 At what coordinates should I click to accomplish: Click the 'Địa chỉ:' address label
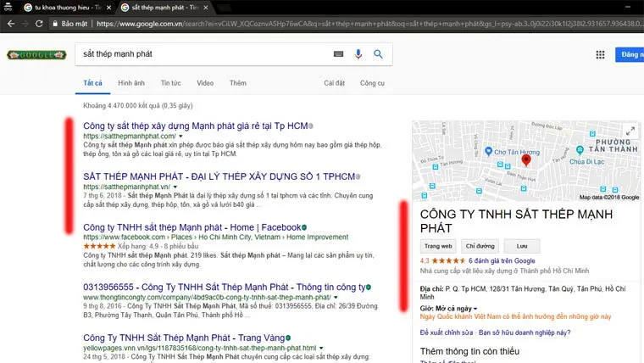431,288
